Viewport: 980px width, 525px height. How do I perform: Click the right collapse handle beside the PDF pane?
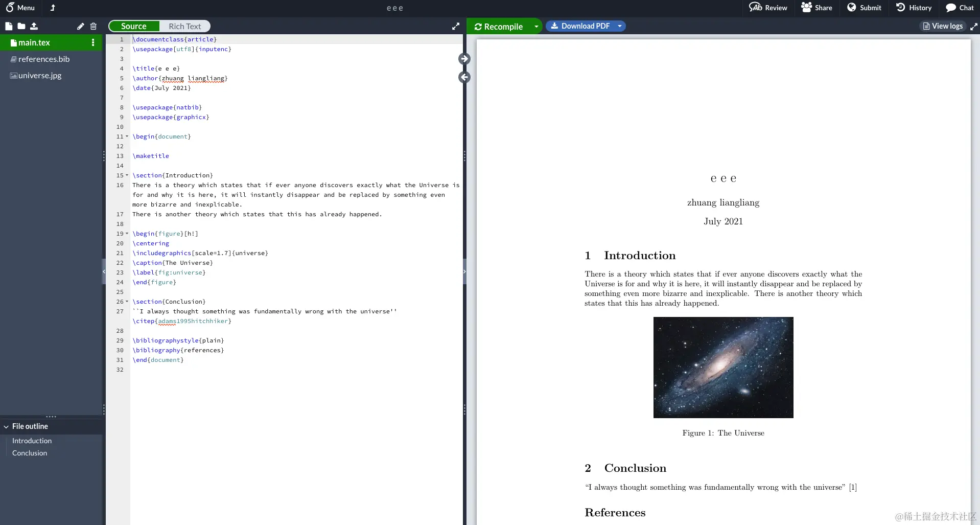pos(464,271)
